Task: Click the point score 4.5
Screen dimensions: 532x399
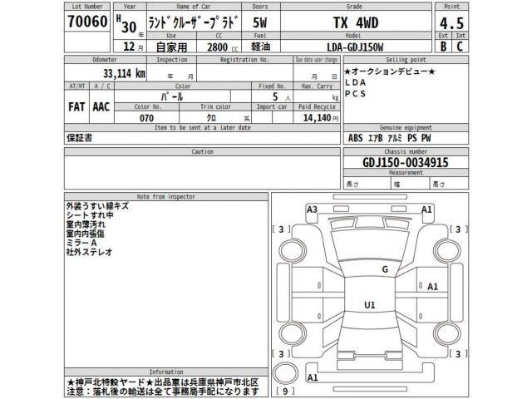Action: (x=451, y=23)
